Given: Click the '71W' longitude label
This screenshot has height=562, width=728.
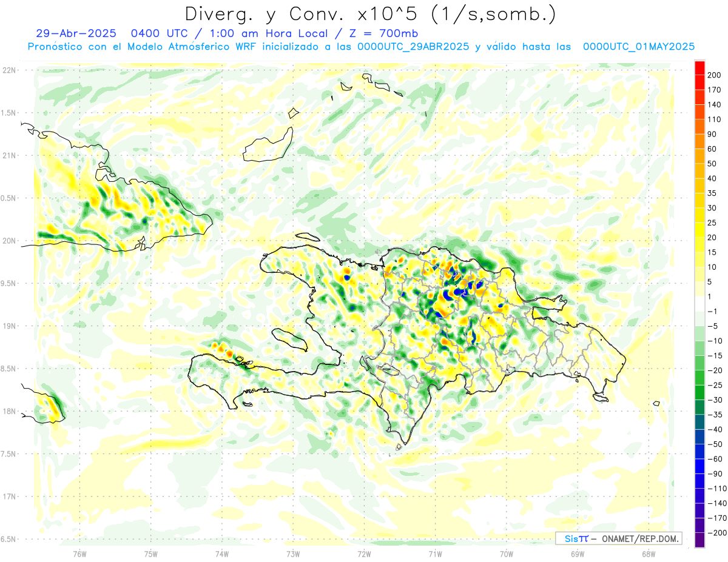Looking at the screenshot, I should (435, 554).
